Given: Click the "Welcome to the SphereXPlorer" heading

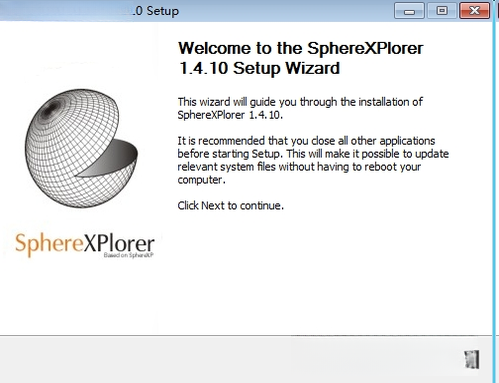Looking at the screenshot, I should point(301,49).
